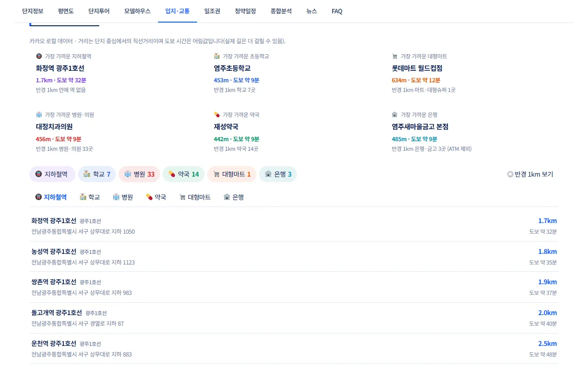The height and width of the screenshot is (368, 588).
Task: Switch the list to 학교
Action: tap(90, 197)
